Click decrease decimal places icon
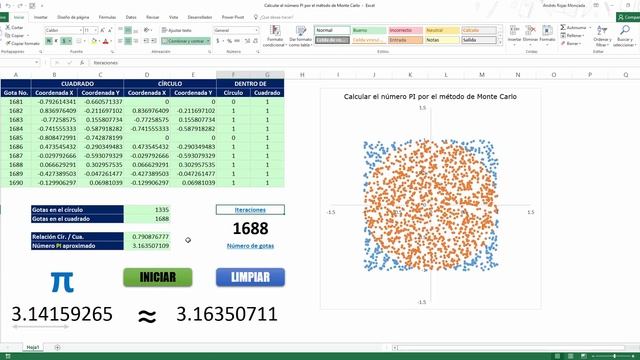This screenshot has height=360, width=640. [x=256, y=41]
